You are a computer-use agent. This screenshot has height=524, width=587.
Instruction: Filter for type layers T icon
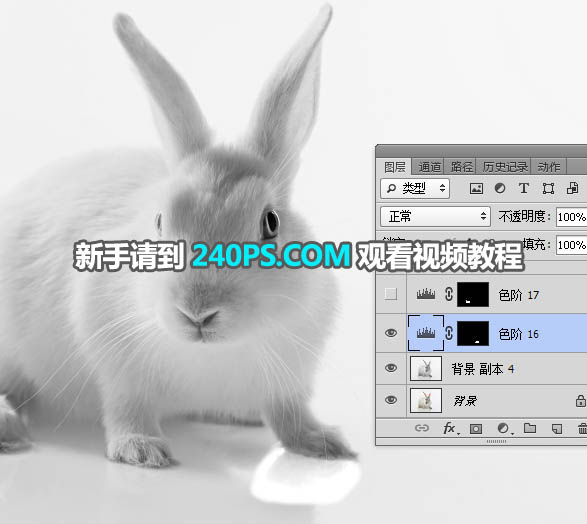pos(524,188)
